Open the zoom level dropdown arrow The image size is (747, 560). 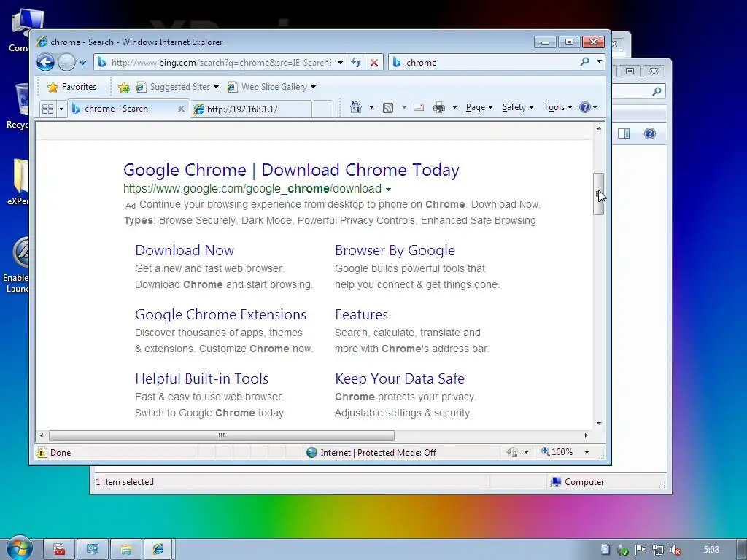pos(587,452)
